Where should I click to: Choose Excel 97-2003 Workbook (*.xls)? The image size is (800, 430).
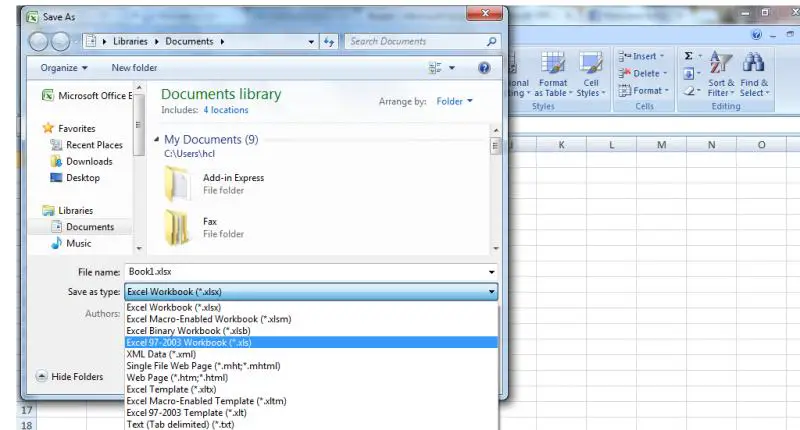[x=311, y=342]
